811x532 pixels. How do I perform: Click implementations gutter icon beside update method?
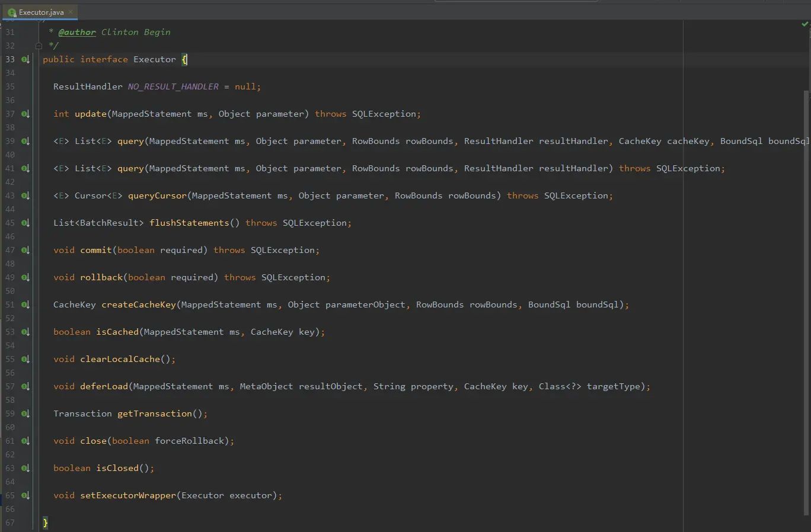[25, 114]
